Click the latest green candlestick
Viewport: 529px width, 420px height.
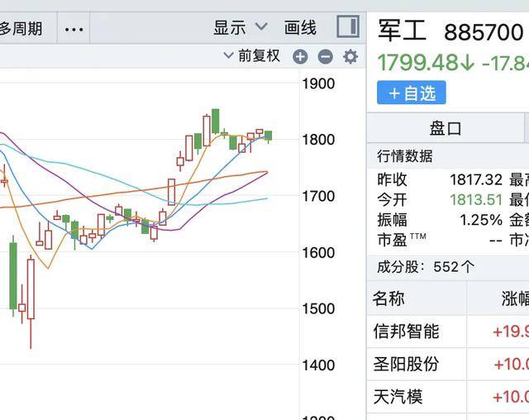268,136
